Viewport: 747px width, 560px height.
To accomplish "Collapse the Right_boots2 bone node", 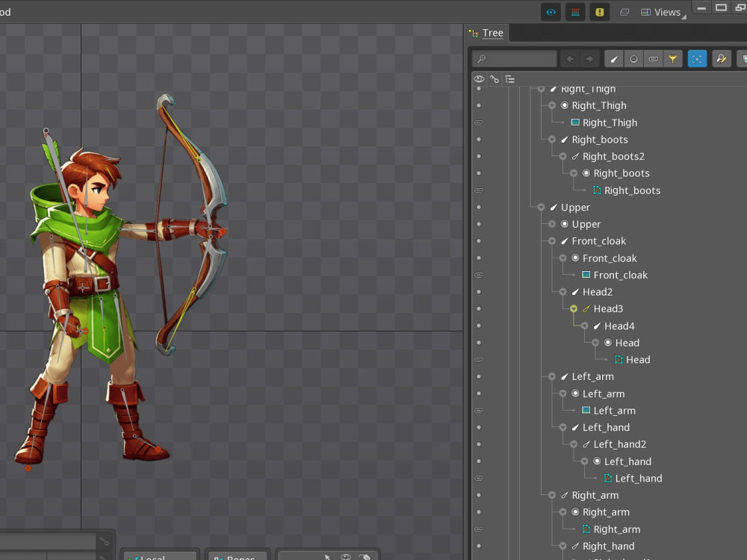I will click(x=562, y=156).
